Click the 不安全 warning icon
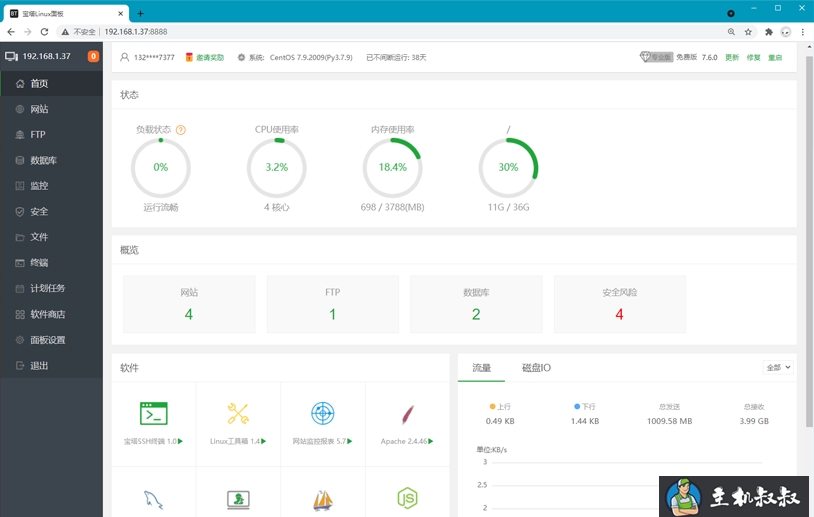The width and height of the screenshot is (814, 517). [65, 32]
